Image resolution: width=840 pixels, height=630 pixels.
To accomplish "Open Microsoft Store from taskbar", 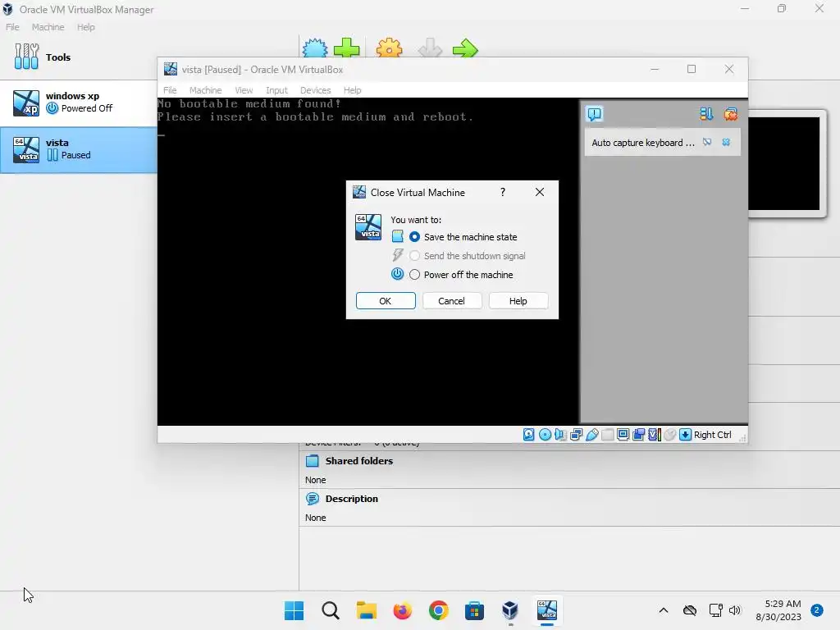I will (474, 610).
